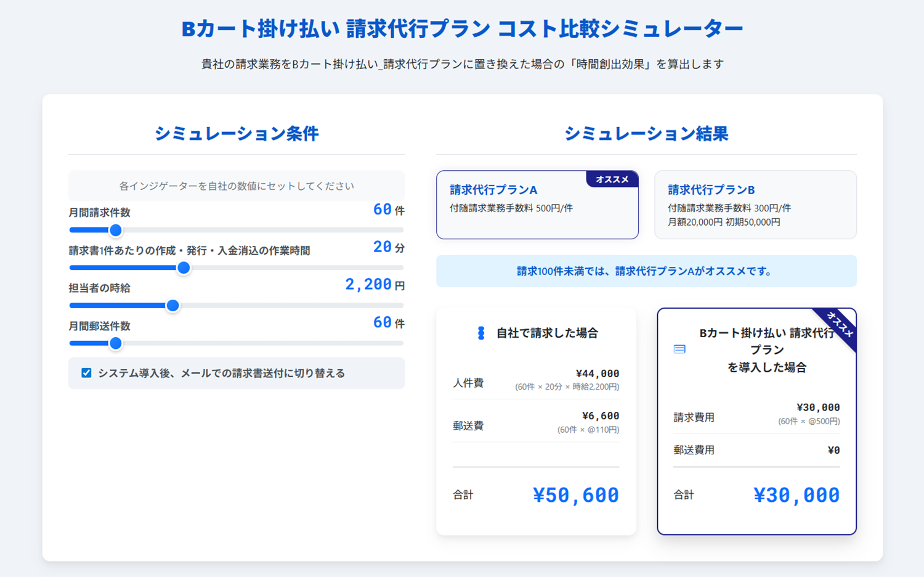Click the ¥50,600 total for in-house billing
This screenshot has height=577, width=924.
pos(575,495)
